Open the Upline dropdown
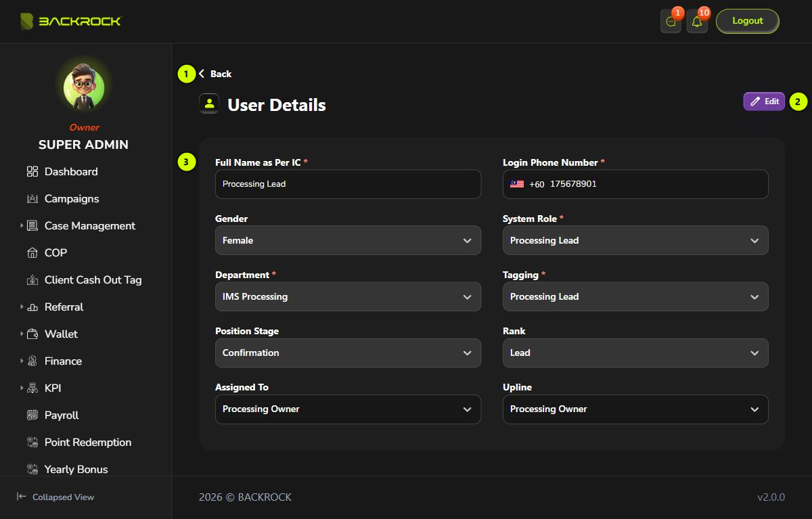Image resolution: width=812 pixels, height=519 pixels. pyautogui.click(x=635, y=409)
